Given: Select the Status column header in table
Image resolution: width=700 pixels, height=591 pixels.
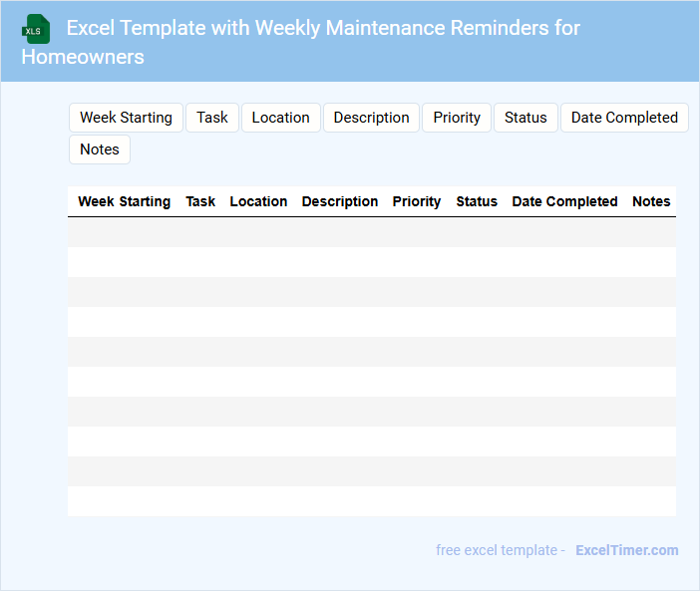Looking at the screenshot, I should [x=477, y=201].
